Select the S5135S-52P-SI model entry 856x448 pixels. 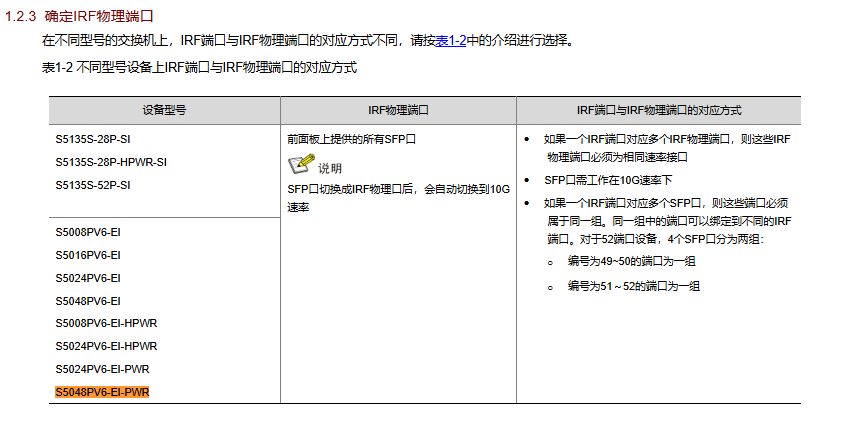click(x=93, y=185)
